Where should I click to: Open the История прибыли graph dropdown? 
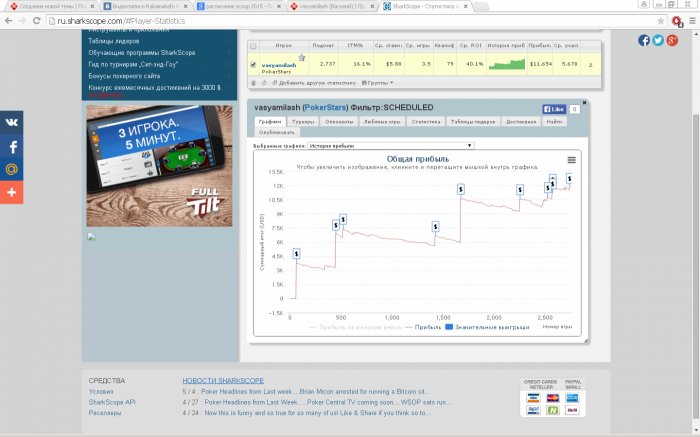(x=391, y=146)
